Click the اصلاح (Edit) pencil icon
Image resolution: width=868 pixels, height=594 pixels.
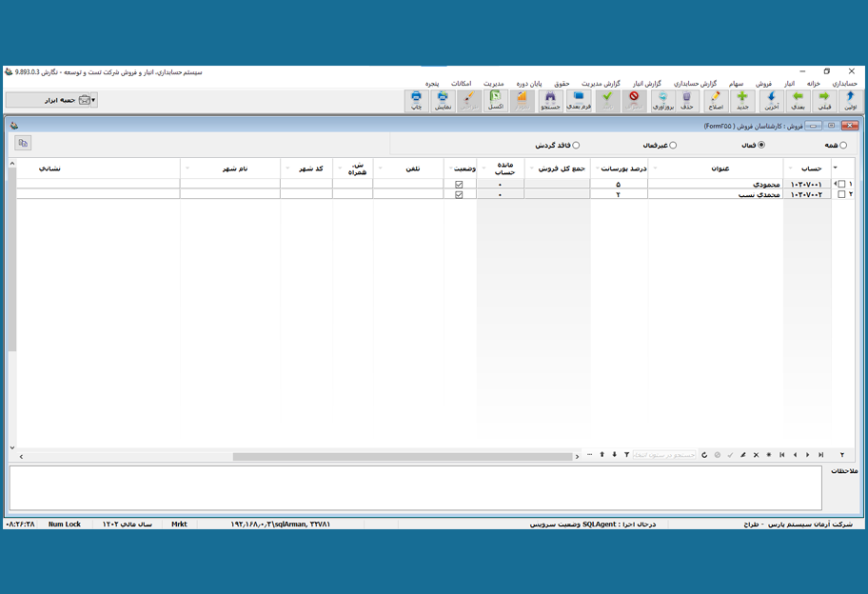pyautogui.click(x=716, y=101)
